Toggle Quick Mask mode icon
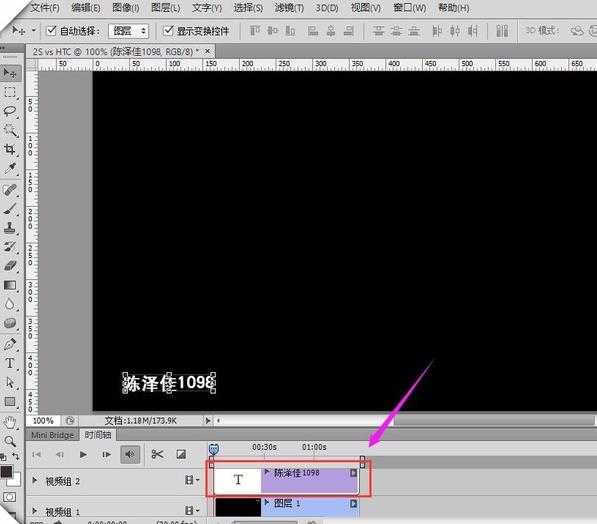The width and height of the screenshot is (597, 524). click(9, 497)
